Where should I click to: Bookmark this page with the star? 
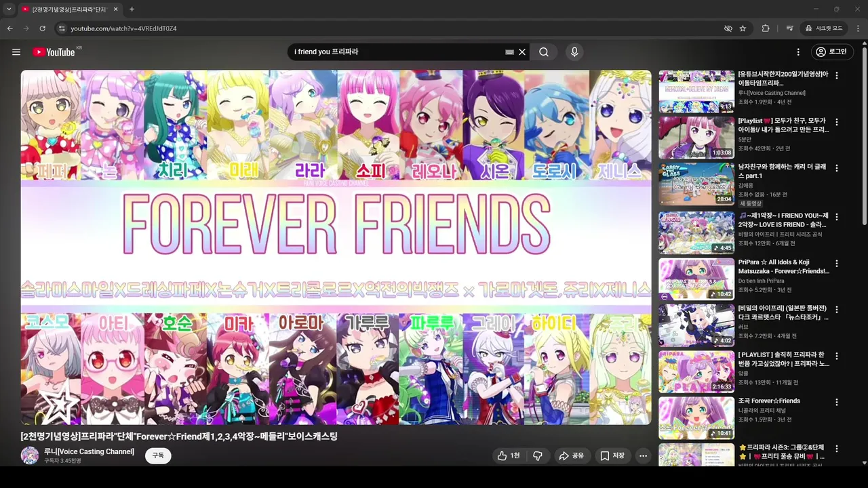point(743,28)
